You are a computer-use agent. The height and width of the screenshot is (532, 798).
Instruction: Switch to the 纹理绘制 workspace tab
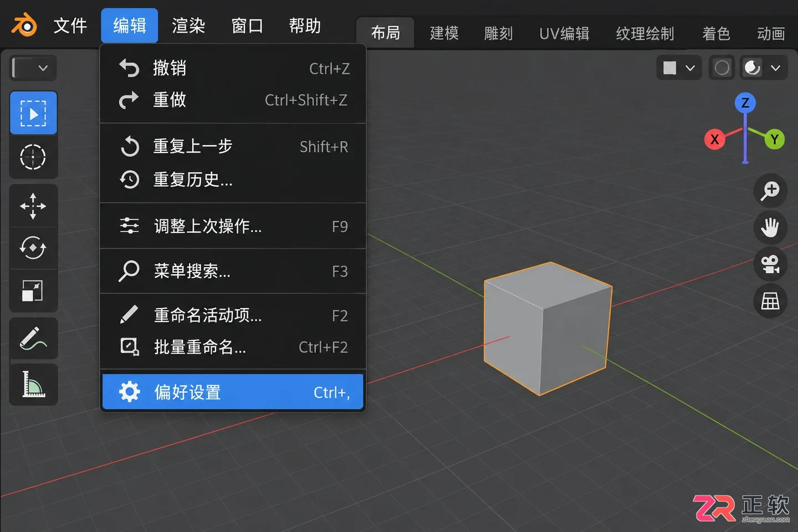point(645,34)
